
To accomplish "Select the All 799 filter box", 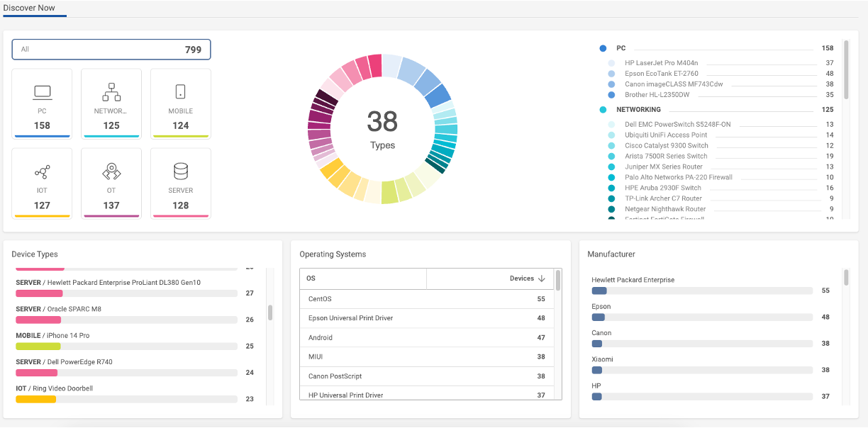I will (111, 50).
